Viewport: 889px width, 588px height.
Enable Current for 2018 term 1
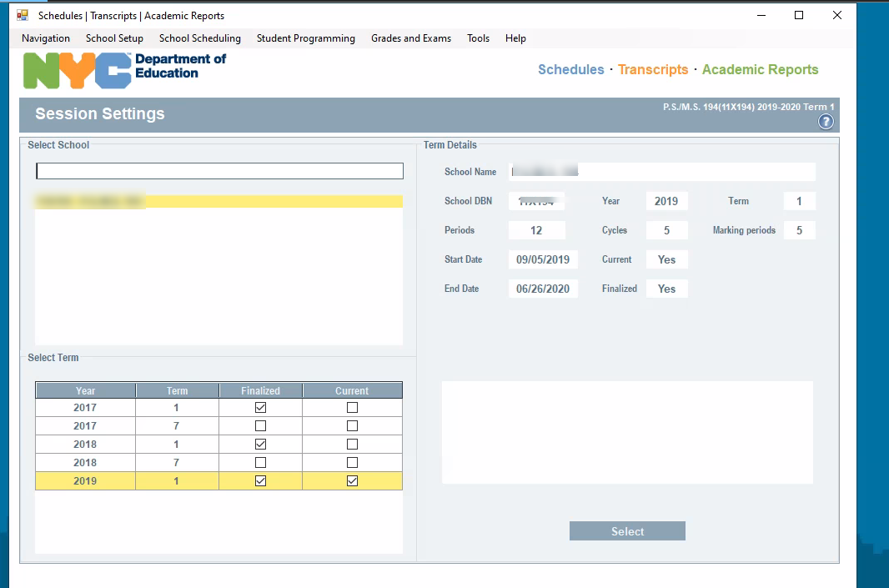coord(352,444)
